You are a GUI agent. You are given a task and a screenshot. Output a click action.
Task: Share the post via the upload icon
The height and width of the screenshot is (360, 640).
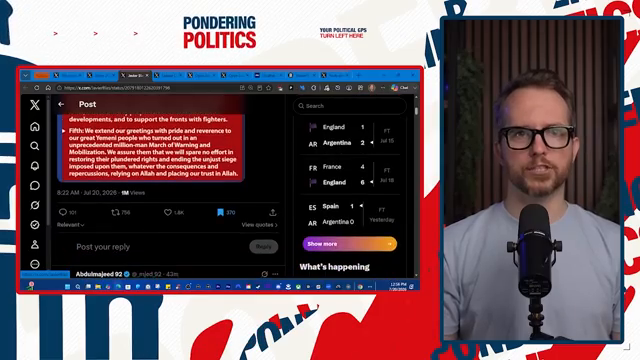tap(273, 212)
